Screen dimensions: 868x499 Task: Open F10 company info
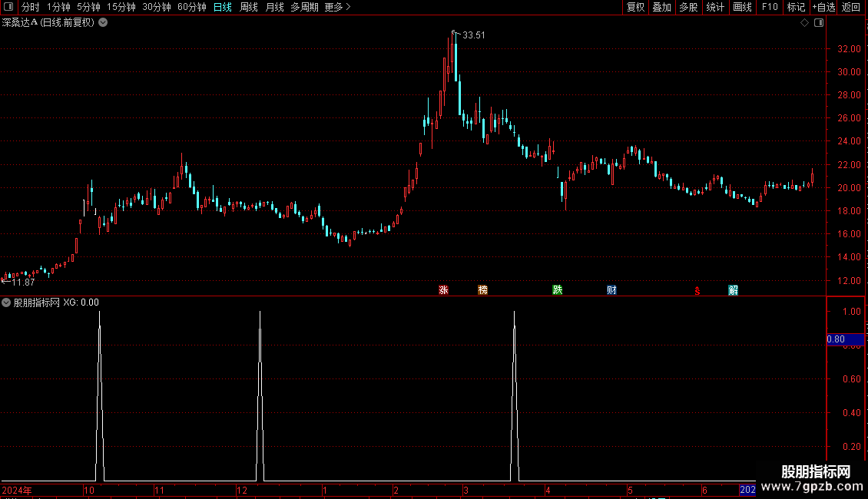pos(770,7)
